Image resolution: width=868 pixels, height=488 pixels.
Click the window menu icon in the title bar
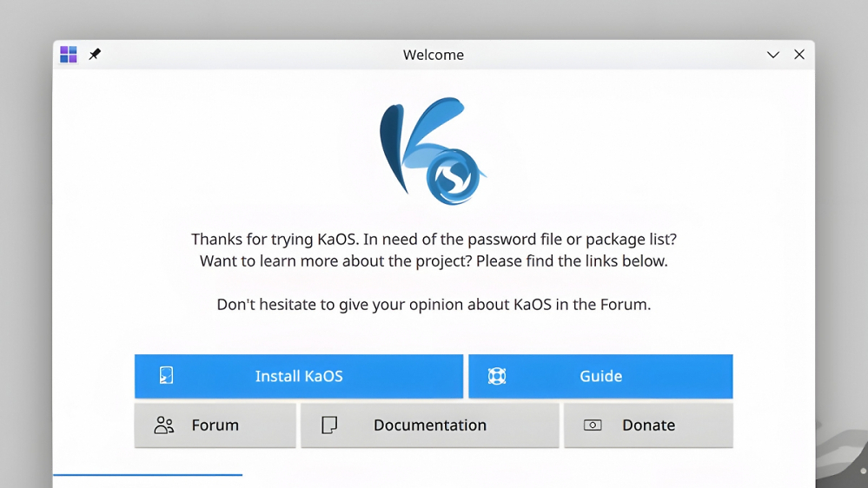69,54
